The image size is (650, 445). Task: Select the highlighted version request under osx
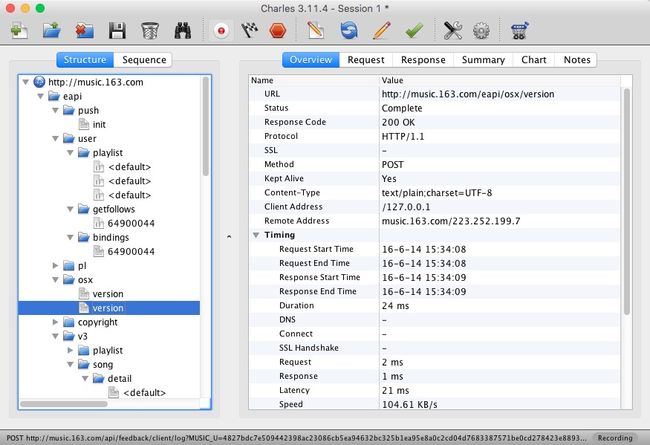[x=109, y=308]
